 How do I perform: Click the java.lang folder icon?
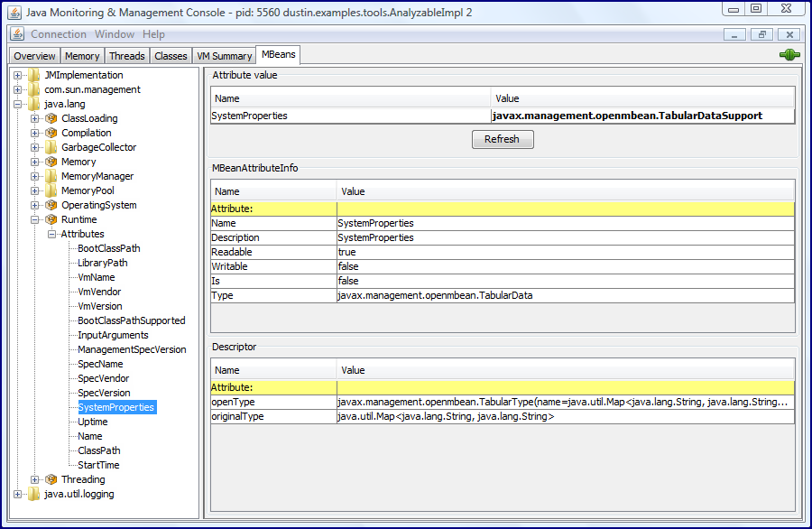point(34,104)
